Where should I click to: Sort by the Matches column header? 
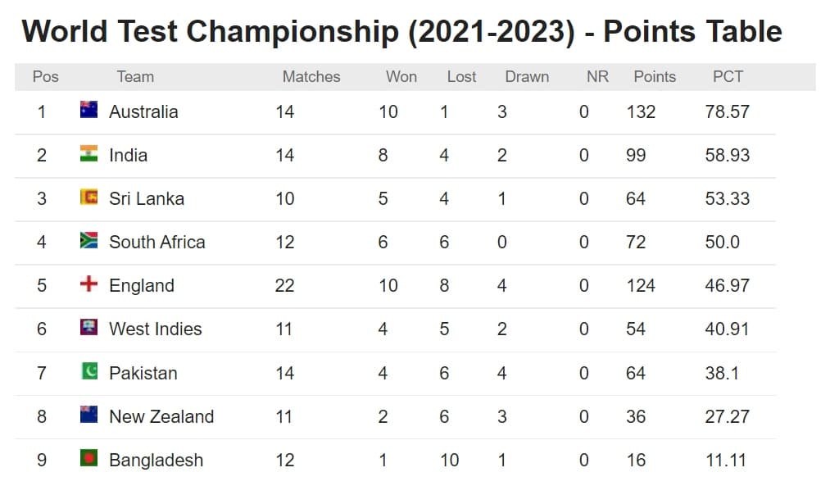click(x=311, y=77)
